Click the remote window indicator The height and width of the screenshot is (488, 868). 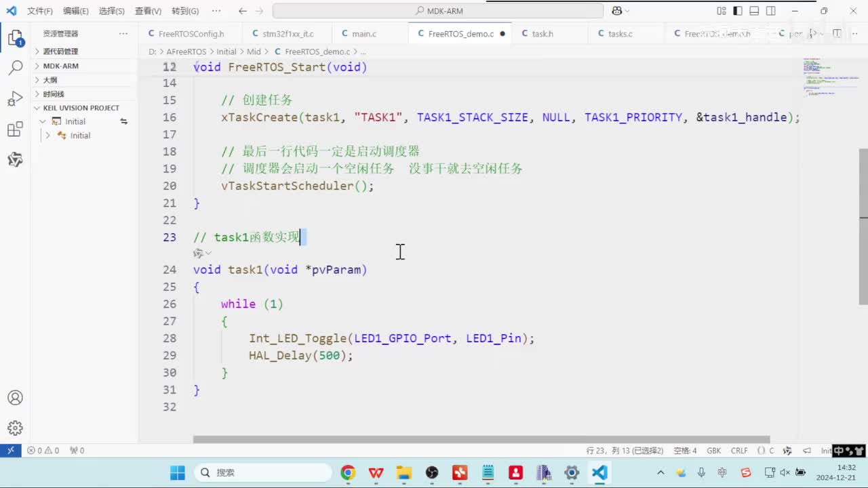pyautogui.click(x=11, y=450)
